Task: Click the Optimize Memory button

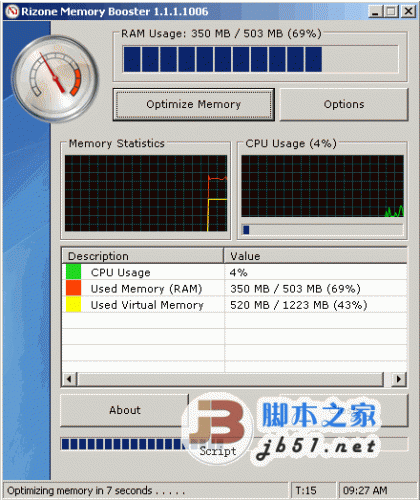Action: 194,104
